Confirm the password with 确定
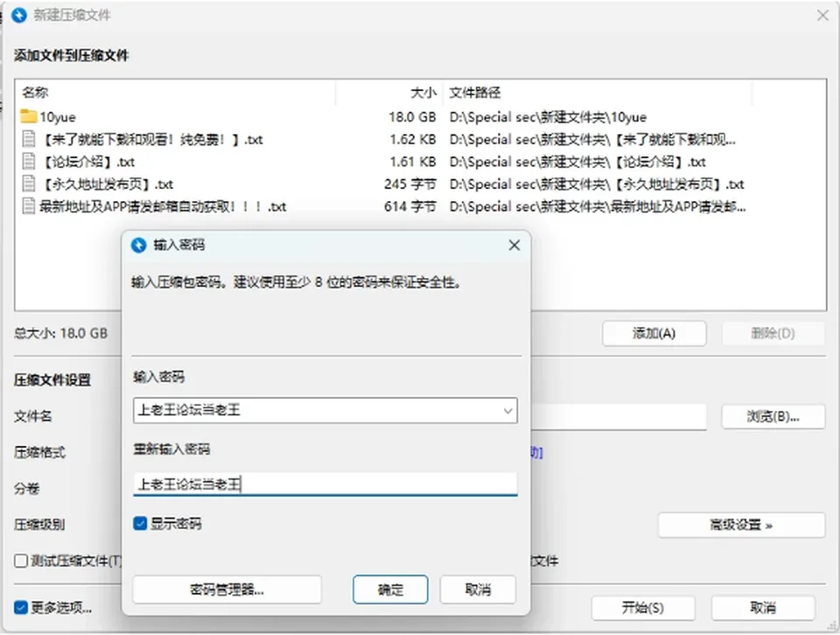This screenshot has height=635, width=840. [390, 590]
